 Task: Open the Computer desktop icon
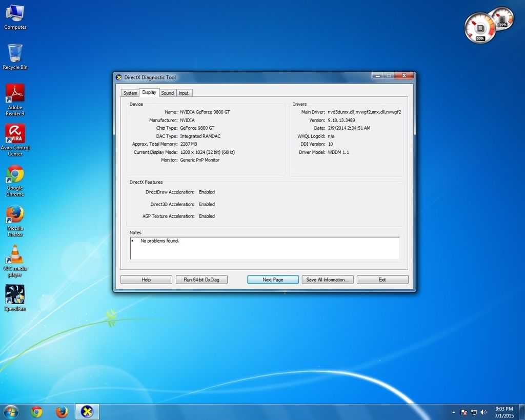(15, 16)
